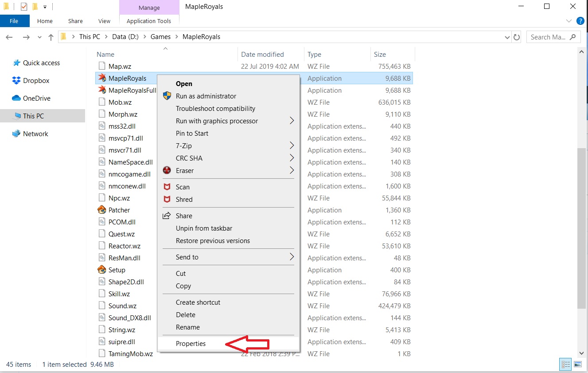
Task: Click the vertical scrollbar thumb
Action: (x=582, y=228)
